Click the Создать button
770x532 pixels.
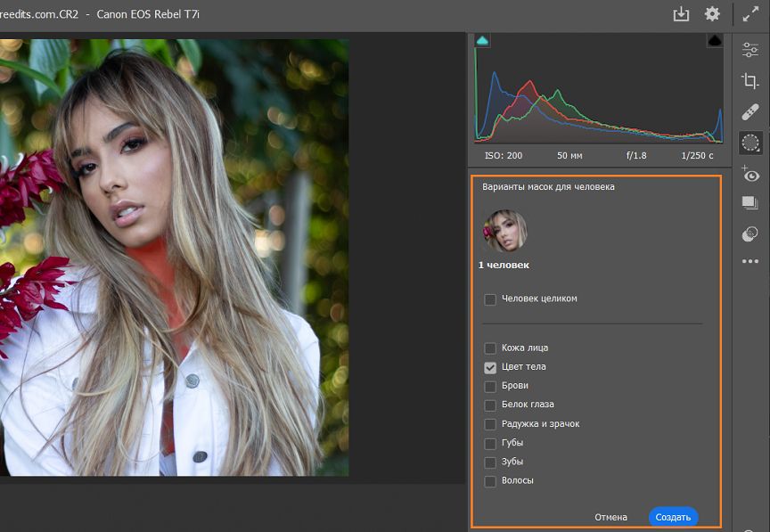673,517
